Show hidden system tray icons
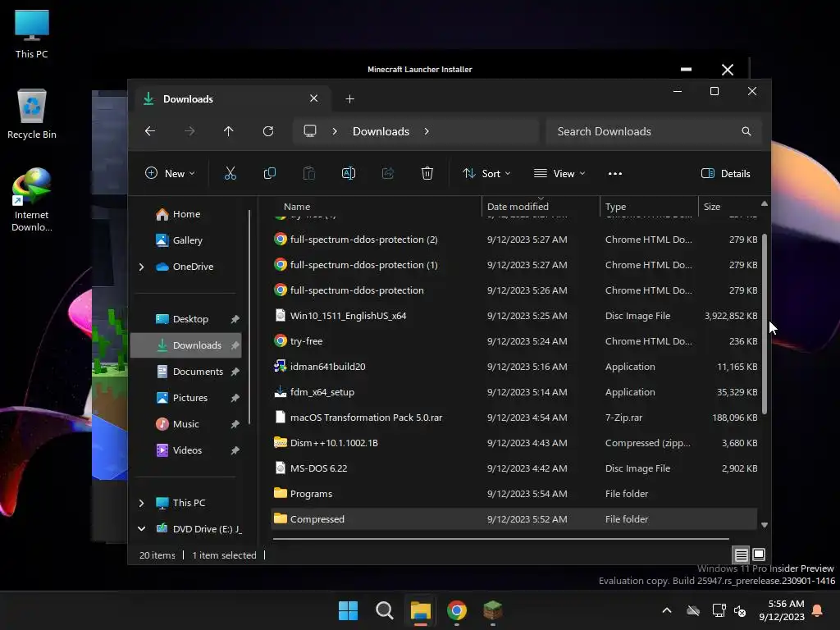840x630 pixels. (x=667, y=610)
